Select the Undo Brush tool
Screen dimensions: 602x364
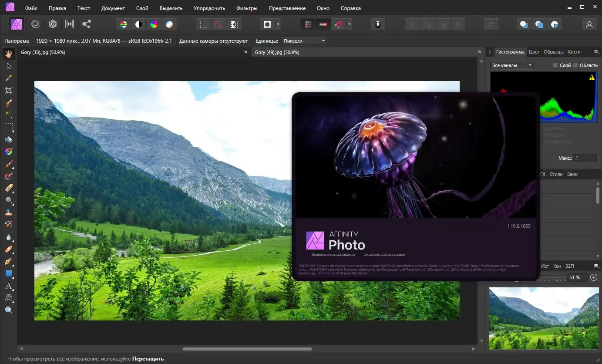[8, 225]
